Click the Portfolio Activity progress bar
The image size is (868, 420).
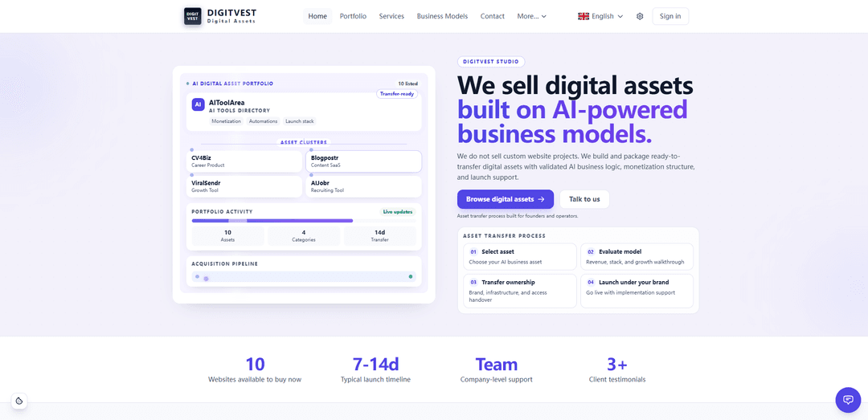[x=304, y=220]
